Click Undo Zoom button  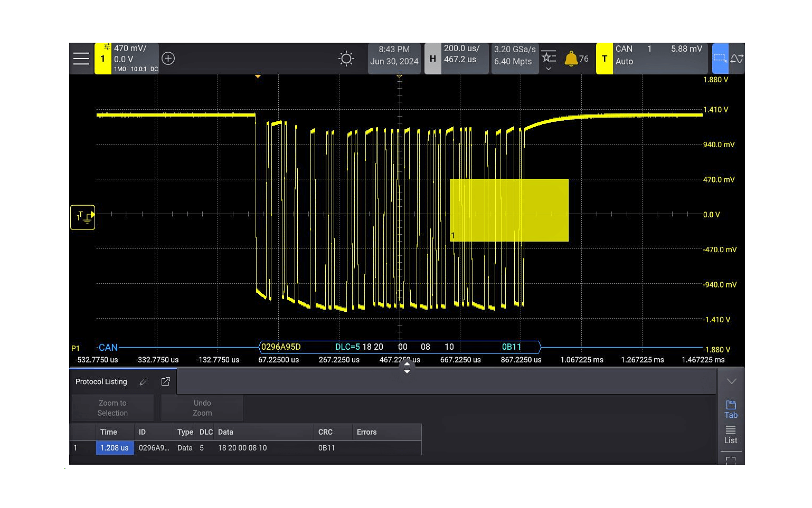point(202,408)
